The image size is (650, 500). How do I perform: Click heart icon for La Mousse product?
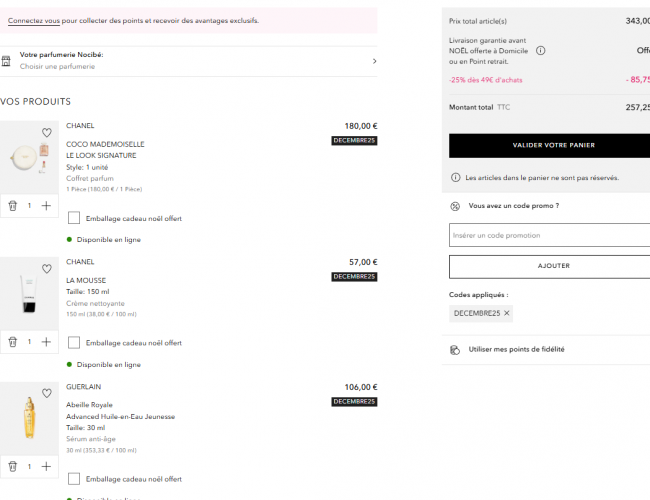(46, 269)
